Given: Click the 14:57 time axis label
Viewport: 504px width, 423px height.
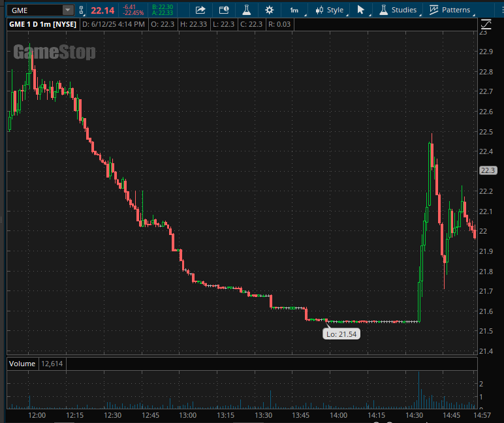Looking at the screenshot, I should click(x=482, y=415).
